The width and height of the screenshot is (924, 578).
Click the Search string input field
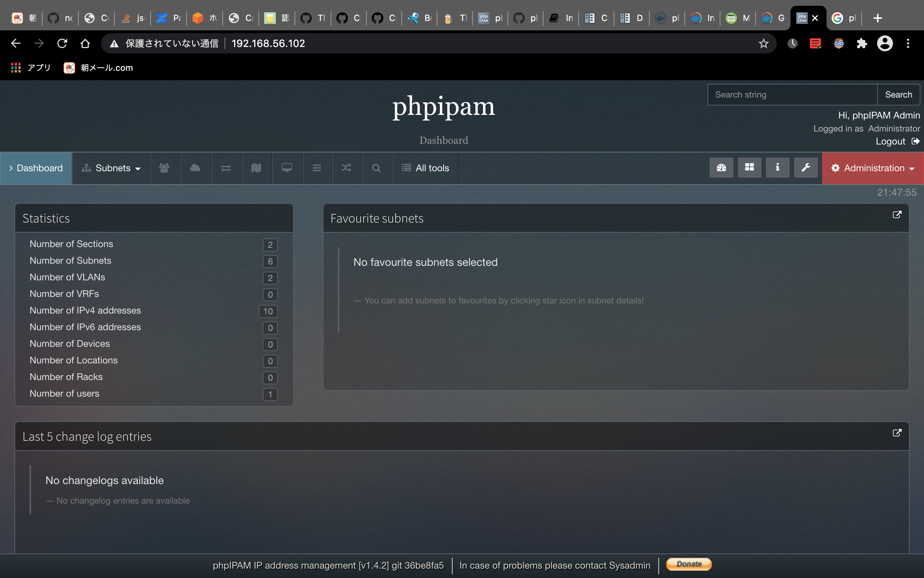[792, 94]
